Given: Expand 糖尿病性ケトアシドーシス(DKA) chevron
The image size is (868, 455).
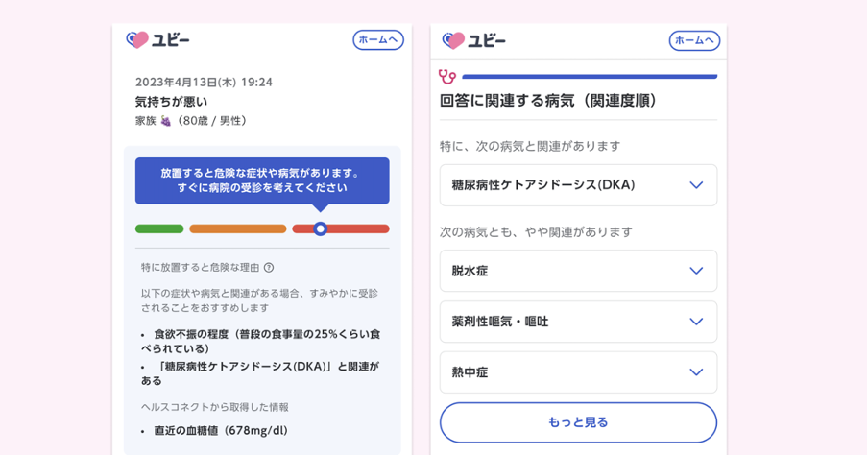Looking at the screenshot, I should [696, 185].
